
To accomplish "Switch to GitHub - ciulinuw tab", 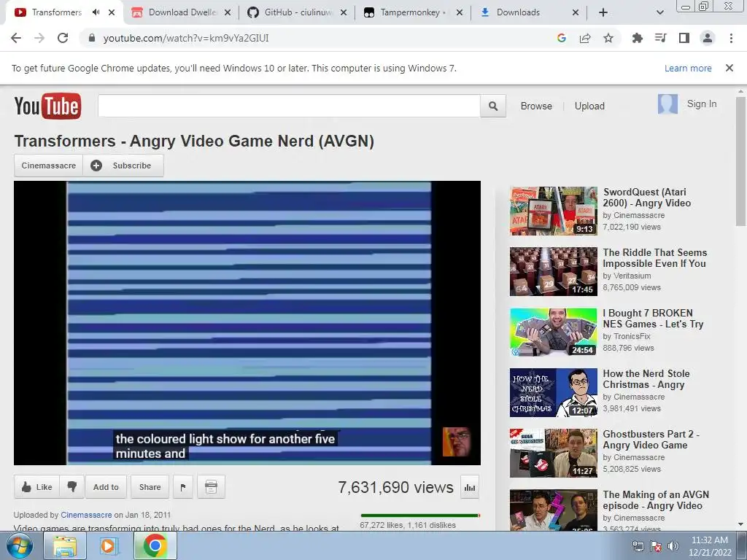I will coord(298,12).
